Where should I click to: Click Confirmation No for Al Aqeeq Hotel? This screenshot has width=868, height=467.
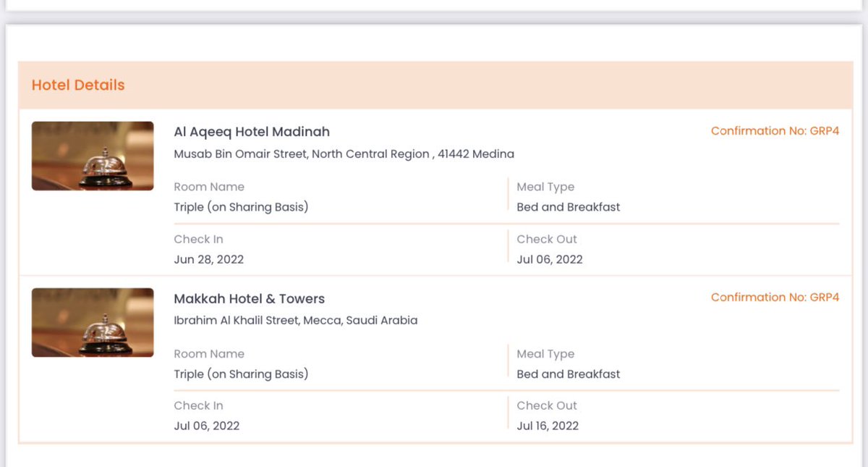pyautogui.click(x=775, y=131)
